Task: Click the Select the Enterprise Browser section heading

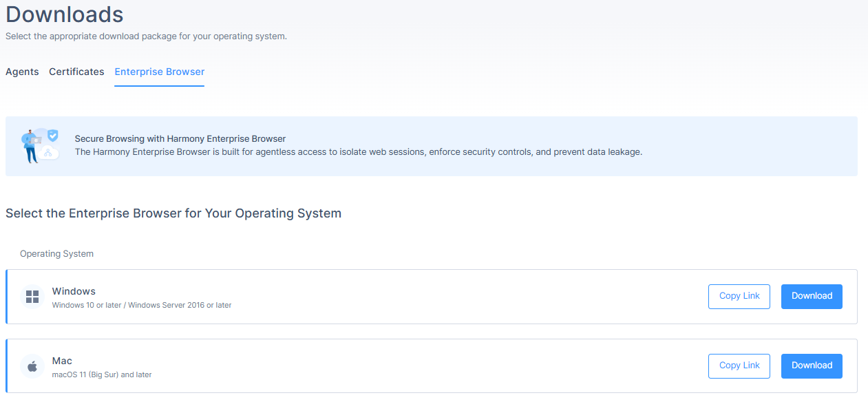Action: coord(173,213)
